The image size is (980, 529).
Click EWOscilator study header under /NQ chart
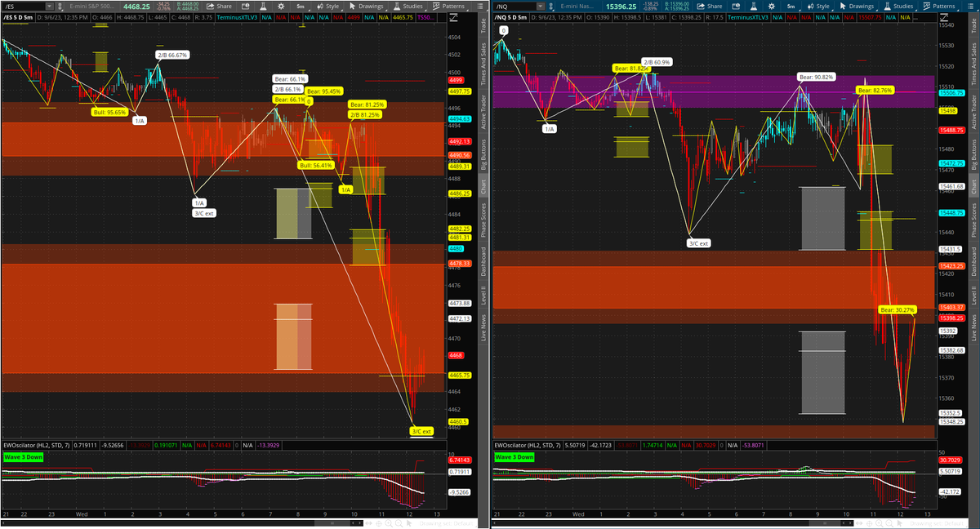(x=528, y=446)
